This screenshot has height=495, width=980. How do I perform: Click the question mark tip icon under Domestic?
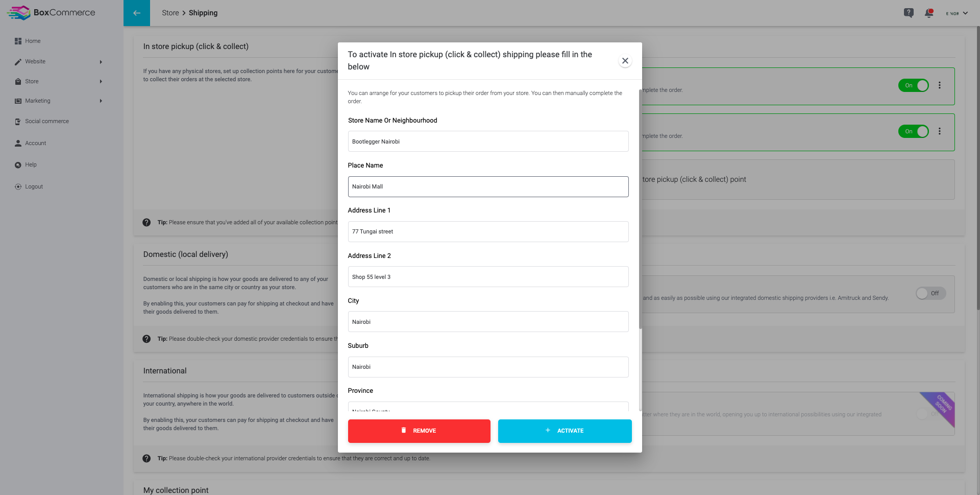coord(146,339)
